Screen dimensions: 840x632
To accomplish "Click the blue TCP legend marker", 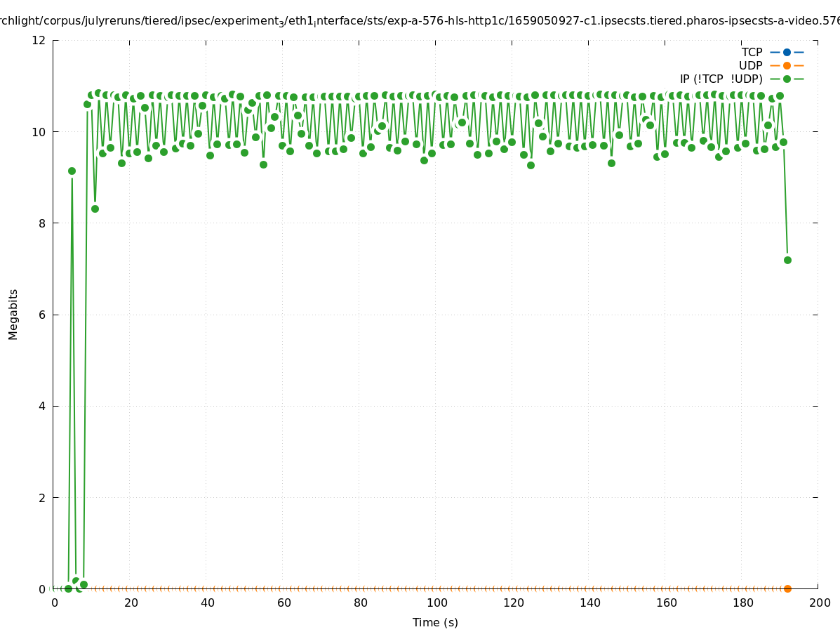I will pos(787,52).
